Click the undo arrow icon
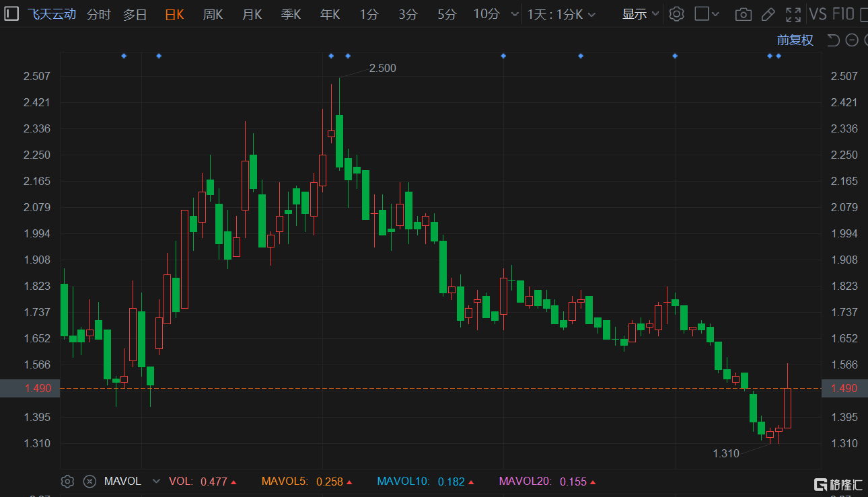 pos(833,40)
